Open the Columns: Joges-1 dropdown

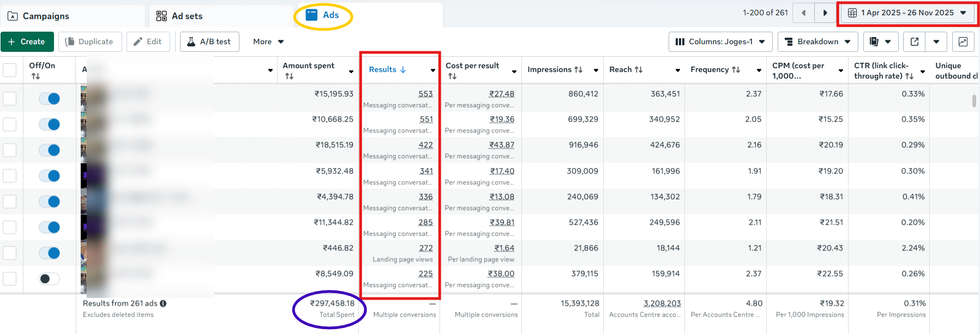(720, 41)
